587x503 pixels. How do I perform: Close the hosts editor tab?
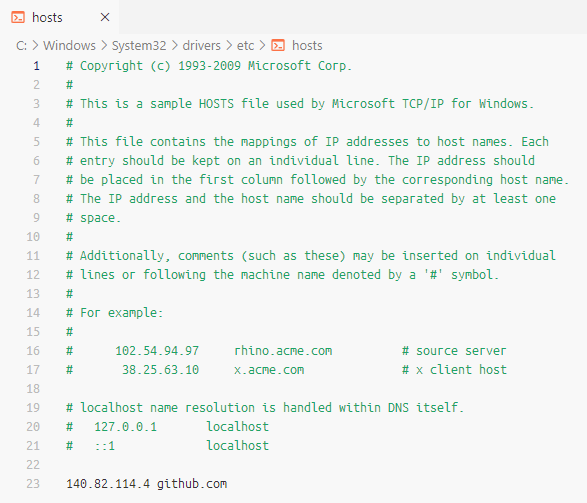tap(105, 17)
